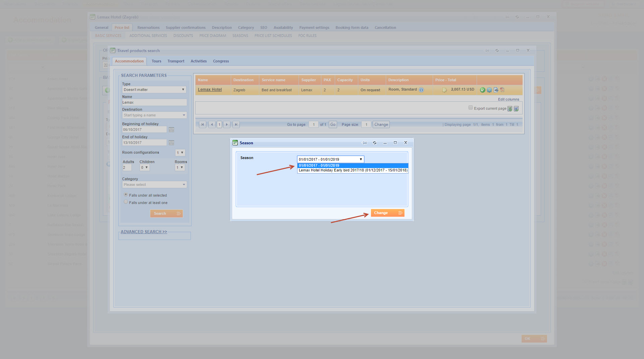Pin the Season dialog window
644x359 pixels.
click(365, 143)
